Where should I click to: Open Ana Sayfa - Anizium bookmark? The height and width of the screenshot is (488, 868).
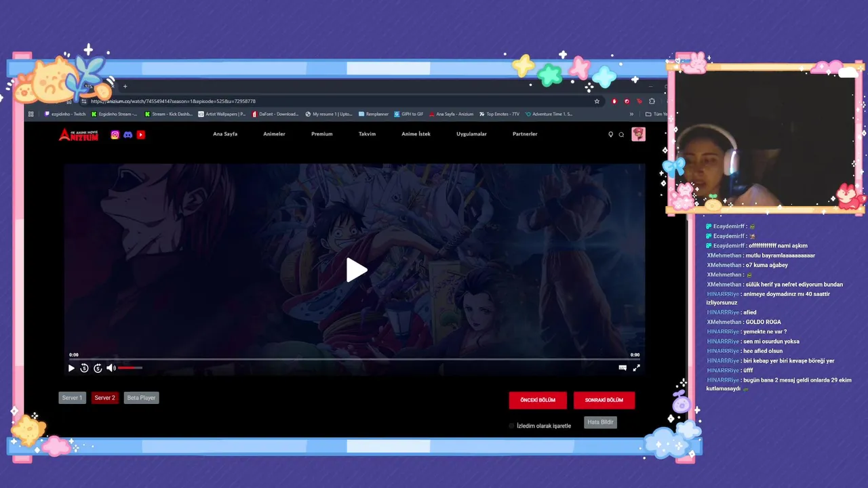pos(451,114)
